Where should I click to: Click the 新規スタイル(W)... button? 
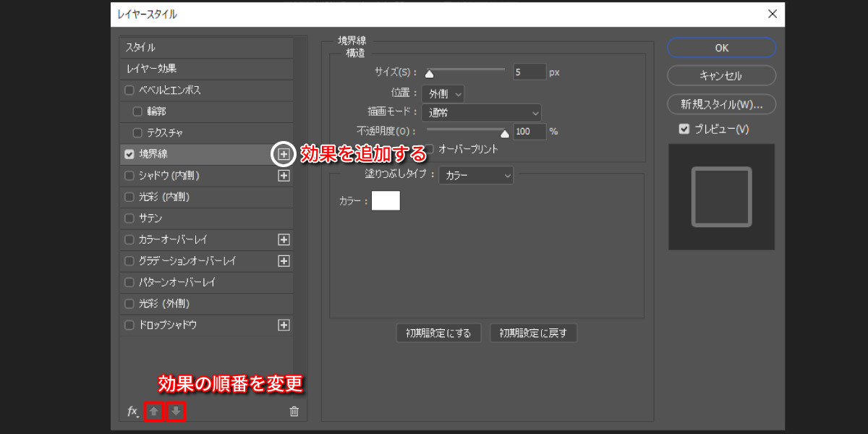click(x=721, y=104)
